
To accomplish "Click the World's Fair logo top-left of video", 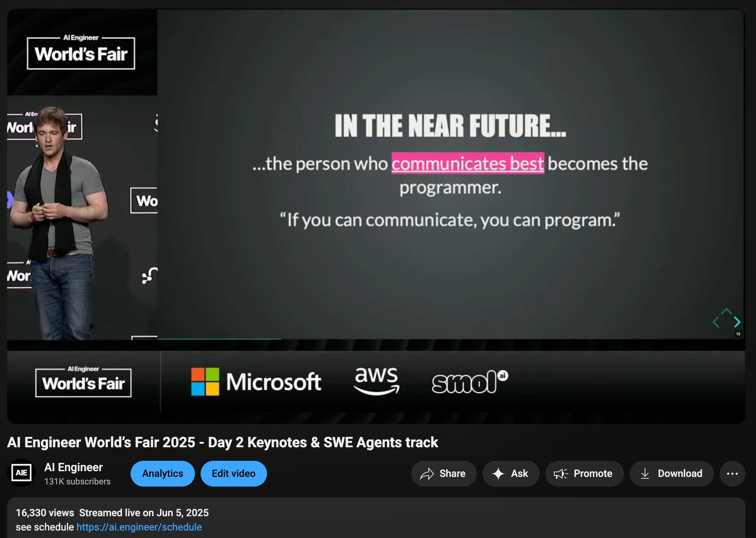I will click(81, 53).
